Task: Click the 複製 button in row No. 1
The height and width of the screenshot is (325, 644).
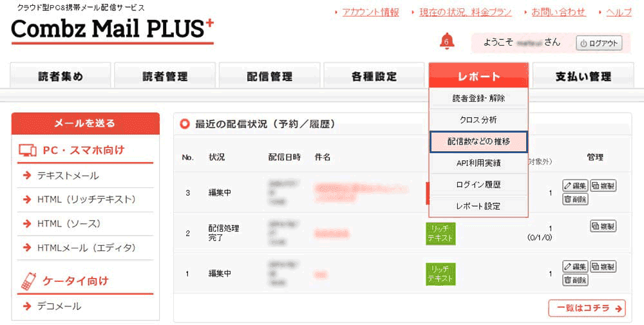Action: pyautogui.click(x=603, y=266)
